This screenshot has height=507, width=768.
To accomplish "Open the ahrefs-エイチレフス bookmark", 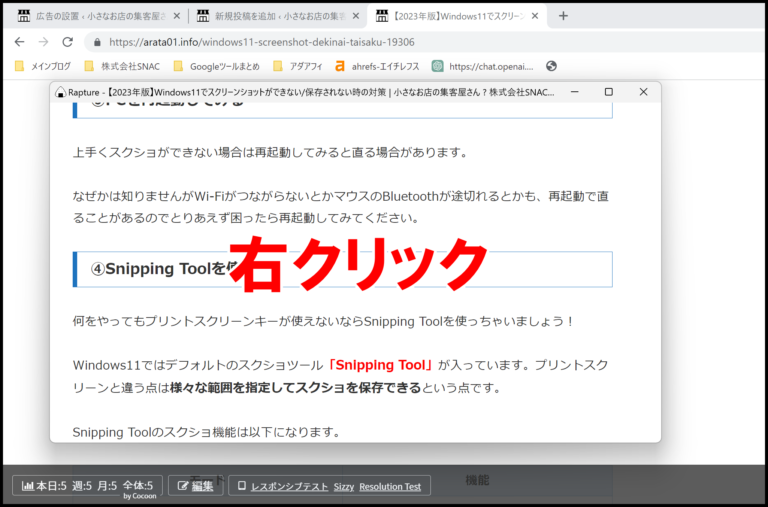I will click(x=377, y=66).
